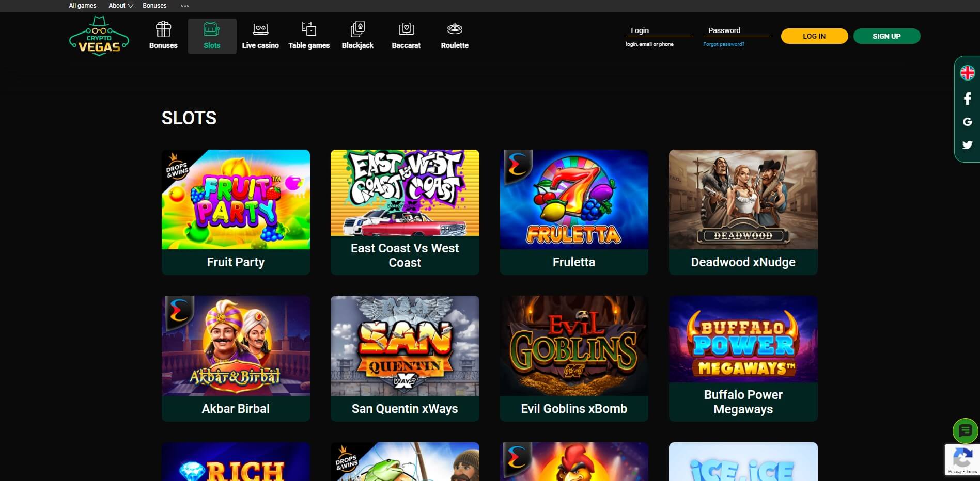Image resolution: width=980 pixels, height=481 pixels.
Task: Open the live chat bubble icon
Action: (x=965, y=430)
